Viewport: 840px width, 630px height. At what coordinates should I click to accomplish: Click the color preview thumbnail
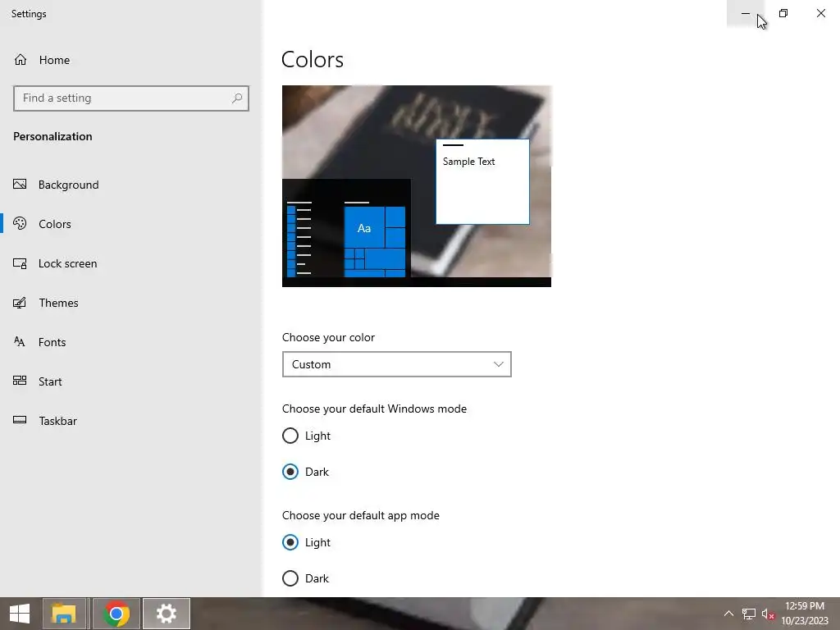(x=416, y=186)
